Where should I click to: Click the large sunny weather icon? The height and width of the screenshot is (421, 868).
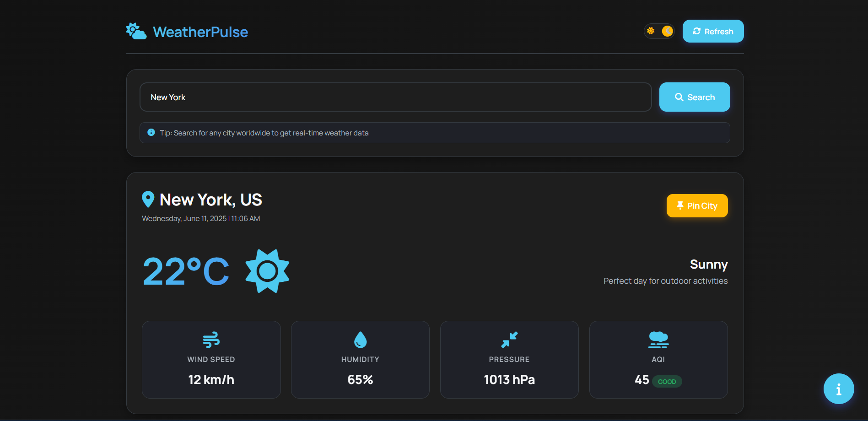267,271
